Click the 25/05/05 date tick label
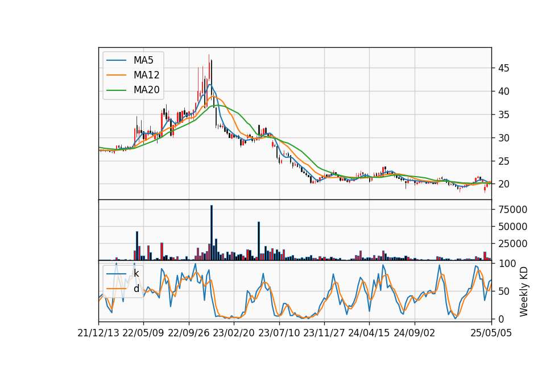 (x=491, y=333)
